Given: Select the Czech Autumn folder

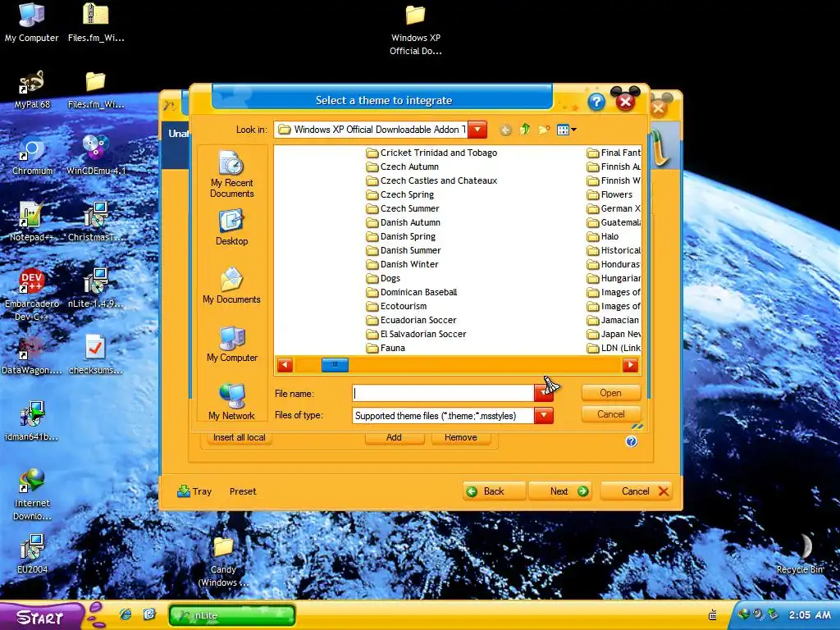Looking at the screenshot, I should [x=402, y=167].
